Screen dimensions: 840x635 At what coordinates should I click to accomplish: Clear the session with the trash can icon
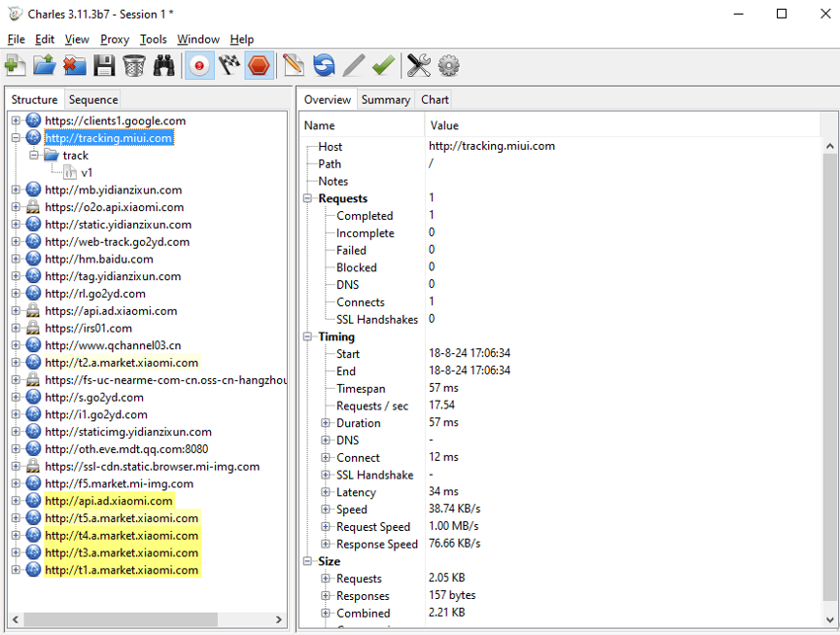point(134,65)
